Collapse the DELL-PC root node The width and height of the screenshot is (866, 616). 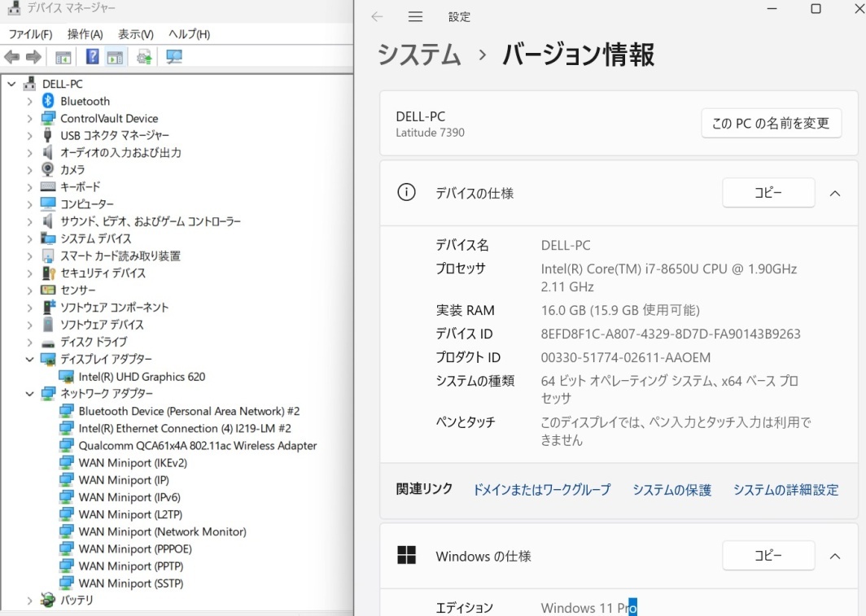click(x=11, y=84)
